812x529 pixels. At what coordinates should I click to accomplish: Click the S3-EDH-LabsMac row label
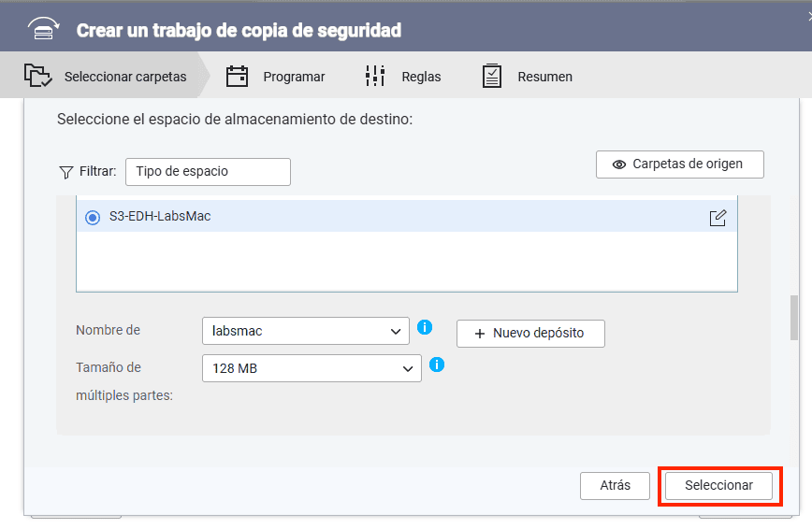[160, 217]
